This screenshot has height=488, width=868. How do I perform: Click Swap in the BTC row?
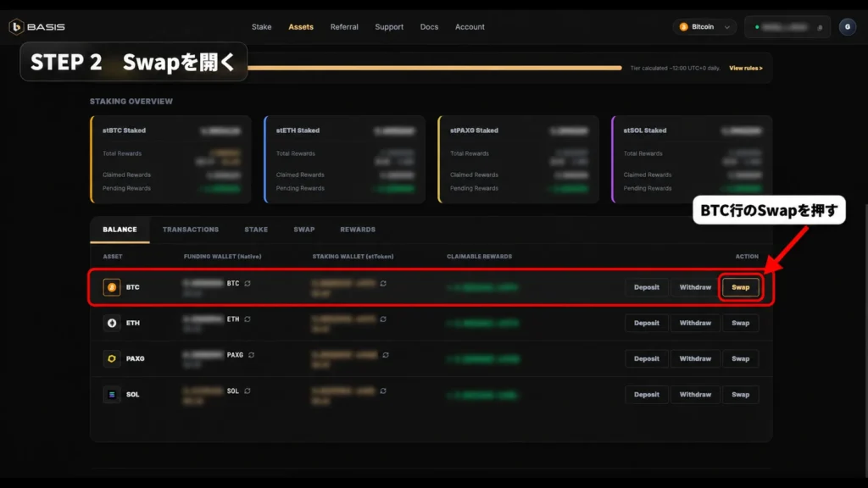tap(741, 287)
